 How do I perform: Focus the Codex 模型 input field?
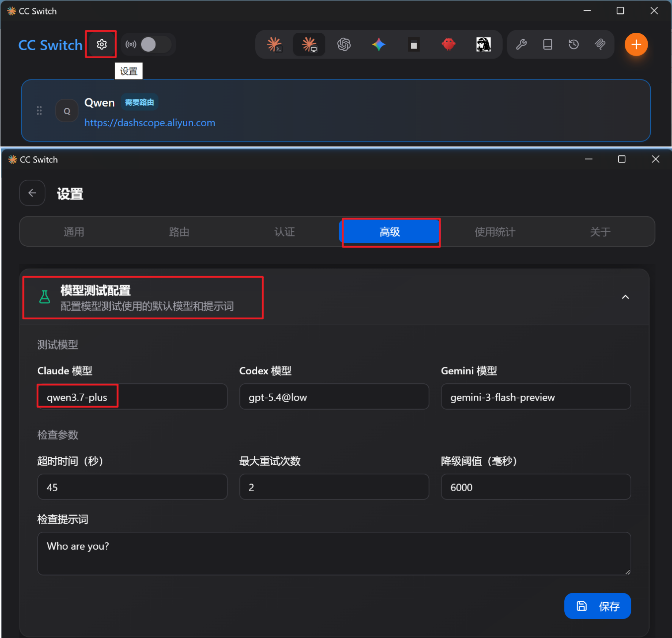334,397
